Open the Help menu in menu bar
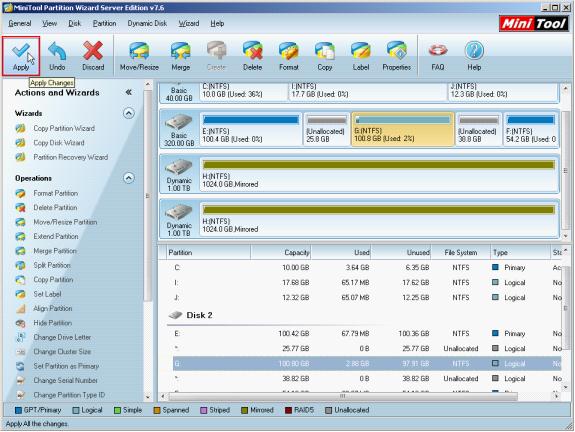The image size is (575, 432). coord(217,23)
